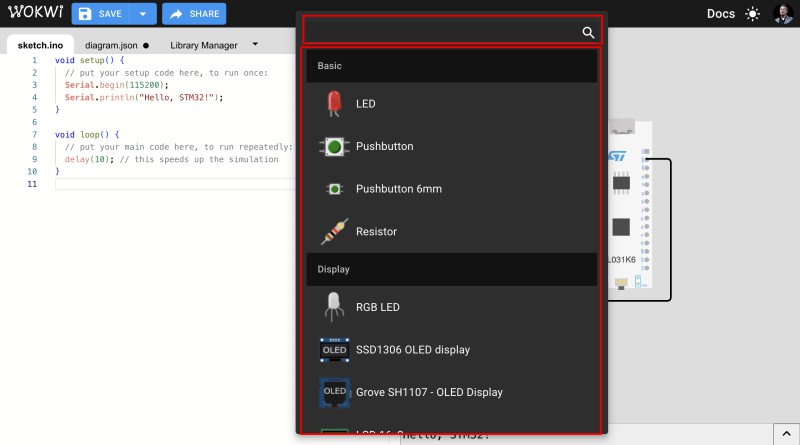Add an RGB LED part

[452, 307]
